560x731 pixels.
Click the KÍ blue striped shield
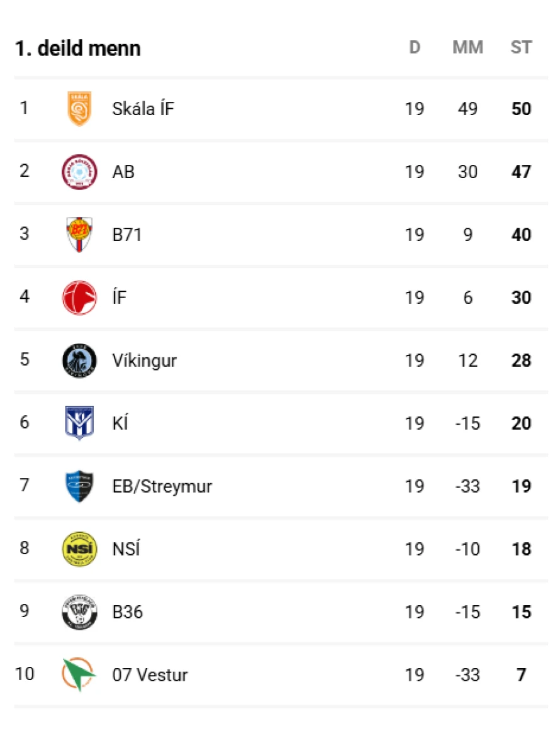[79, 423]
